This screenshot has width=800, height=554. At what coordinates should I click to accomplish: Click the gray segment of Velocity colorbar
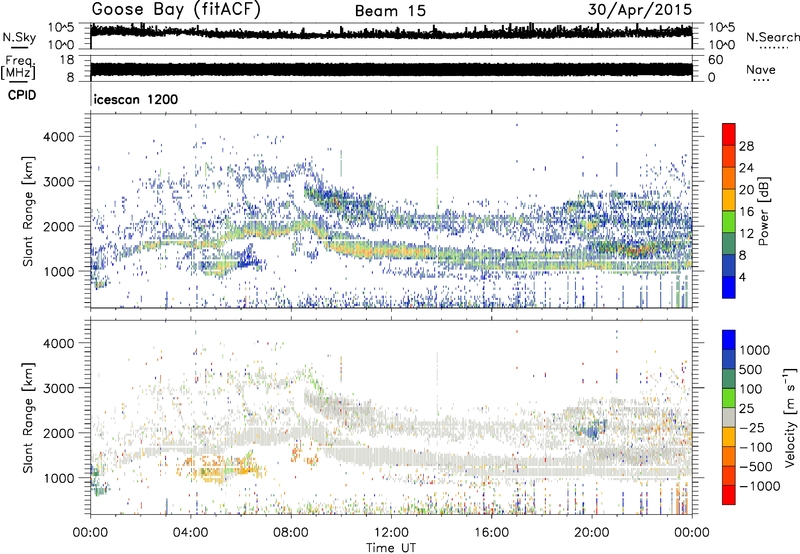point(729,417)
